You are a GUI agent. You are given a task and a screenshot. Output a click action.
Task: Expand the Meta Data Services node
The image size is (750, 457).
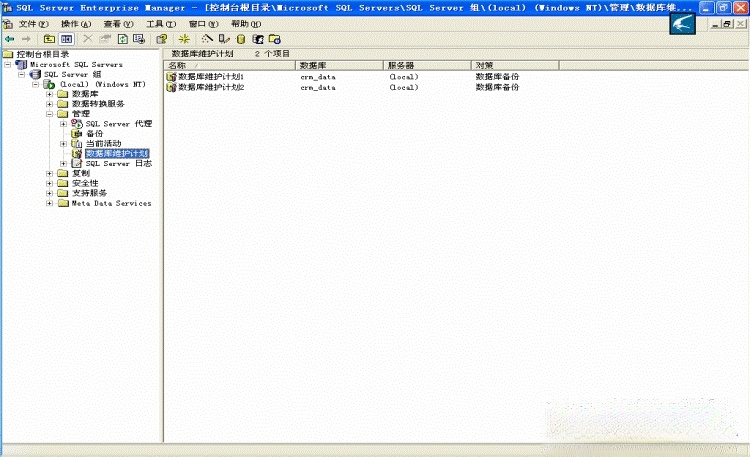pyautogui.click(x=49, y=203)
